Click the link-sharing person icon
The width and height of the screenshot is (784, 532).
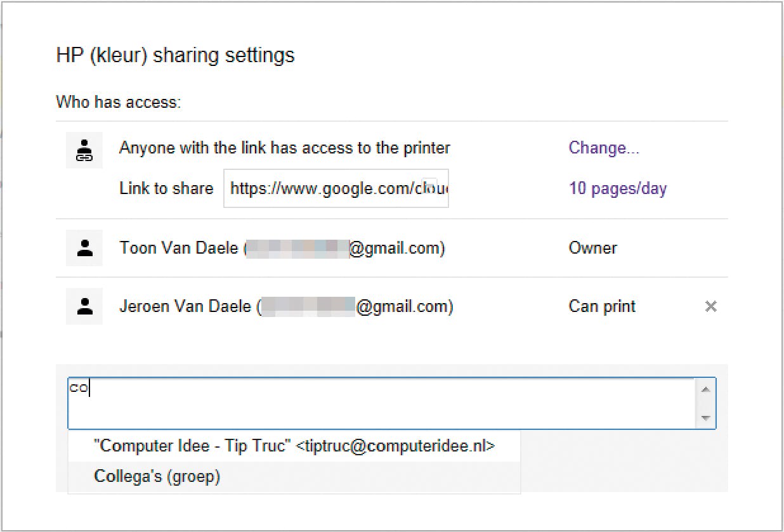(x=84, y=150)
